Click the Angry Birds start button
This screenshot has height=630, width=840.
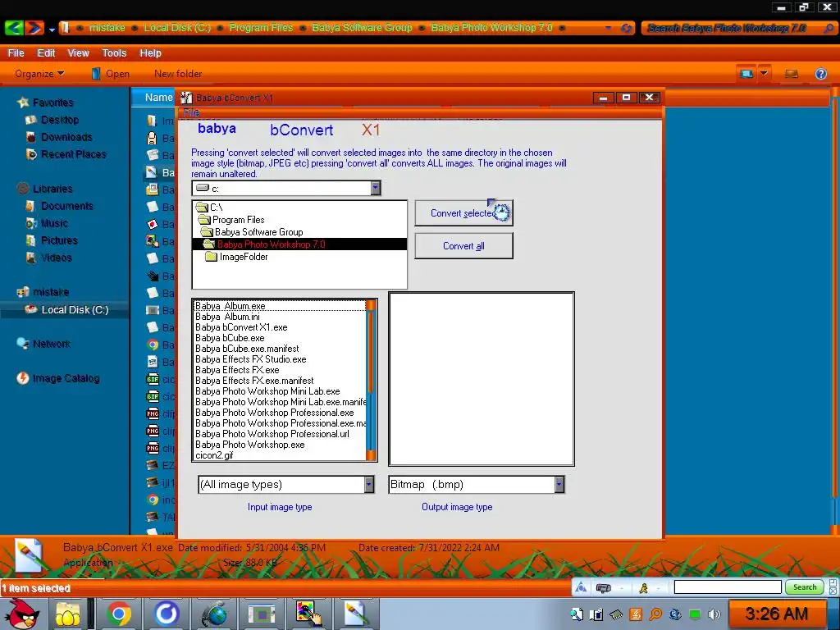click(21, 614)
